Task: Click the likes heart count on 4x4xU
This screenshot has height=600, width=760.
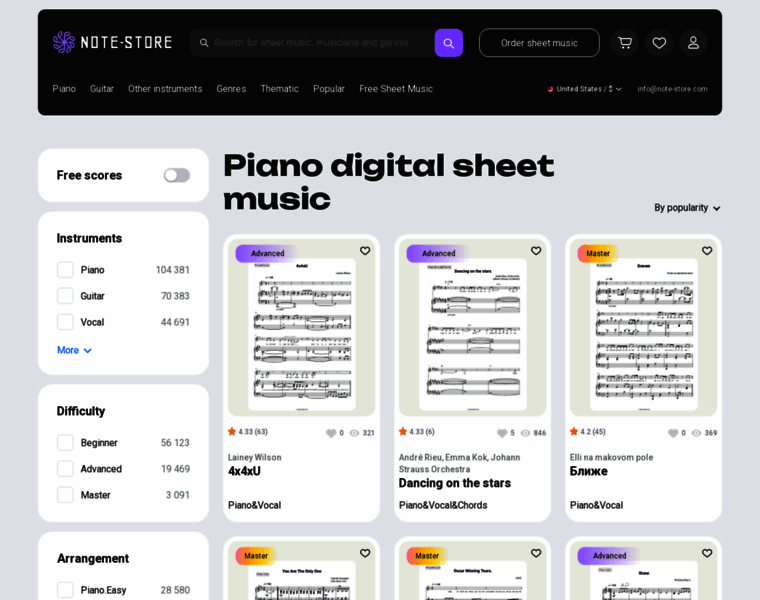Action: [335, 433]
